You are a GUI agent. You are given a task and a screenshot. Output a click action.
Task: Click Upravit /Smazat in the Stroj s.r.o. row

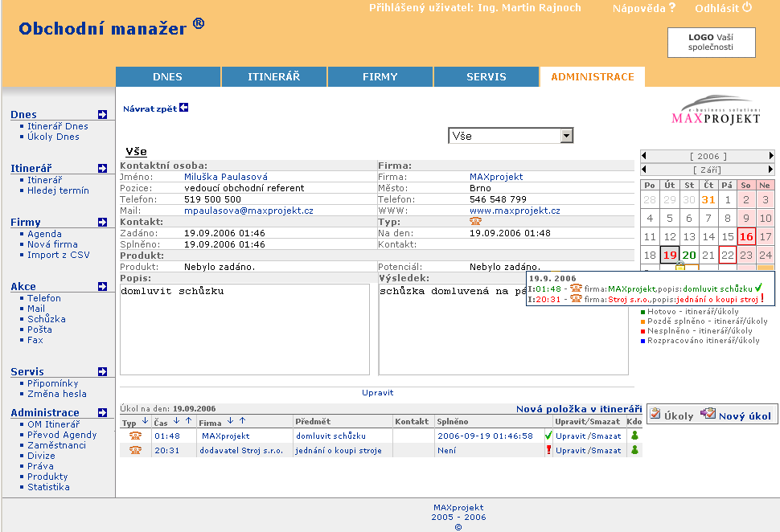pyautogui.click(x=589, y=451)
